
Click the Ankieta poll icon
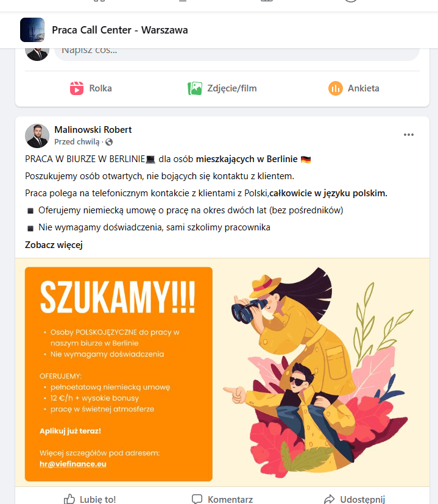(335, 88)
